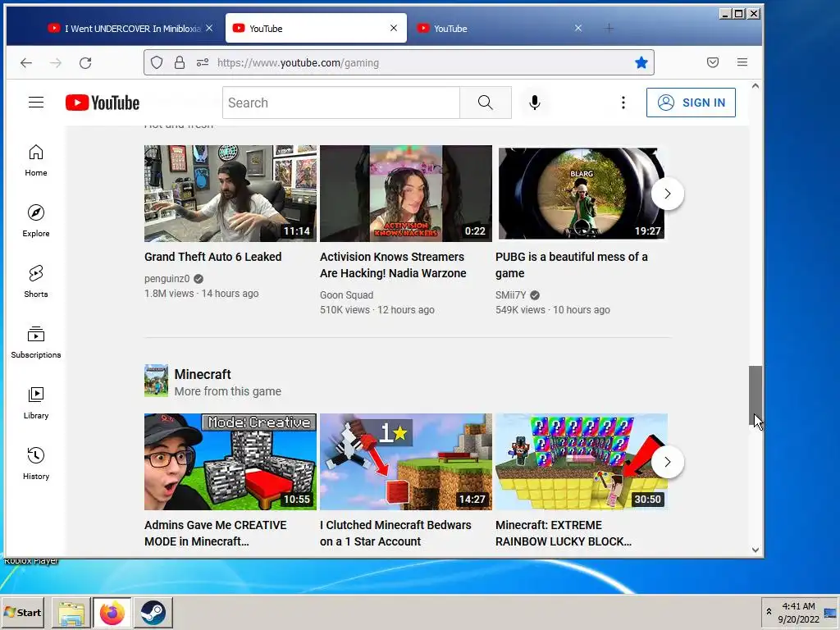
Task: Click the 30:50 lucky block thumbnail
Action: (582, 462)
